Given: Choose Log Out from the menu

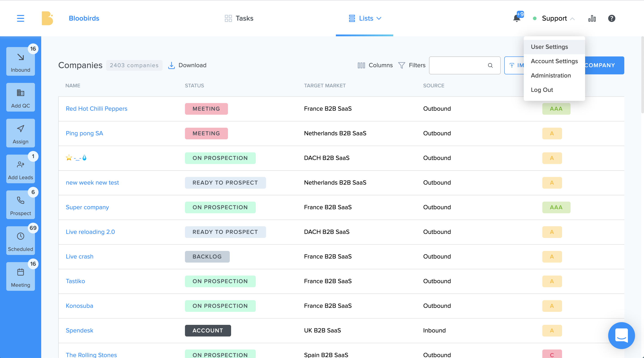Looking at the screenshot, I should point(554,90).
